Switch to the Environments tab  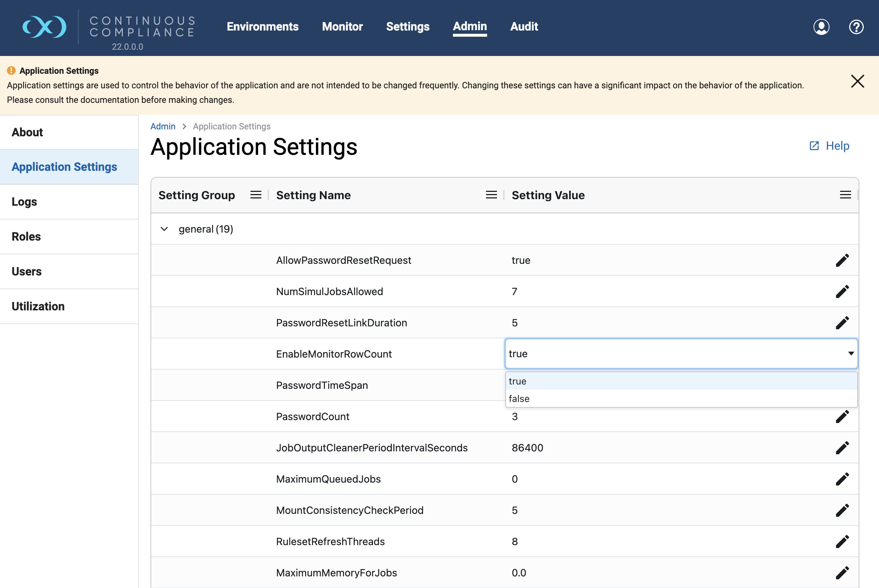tap(262, 27)
